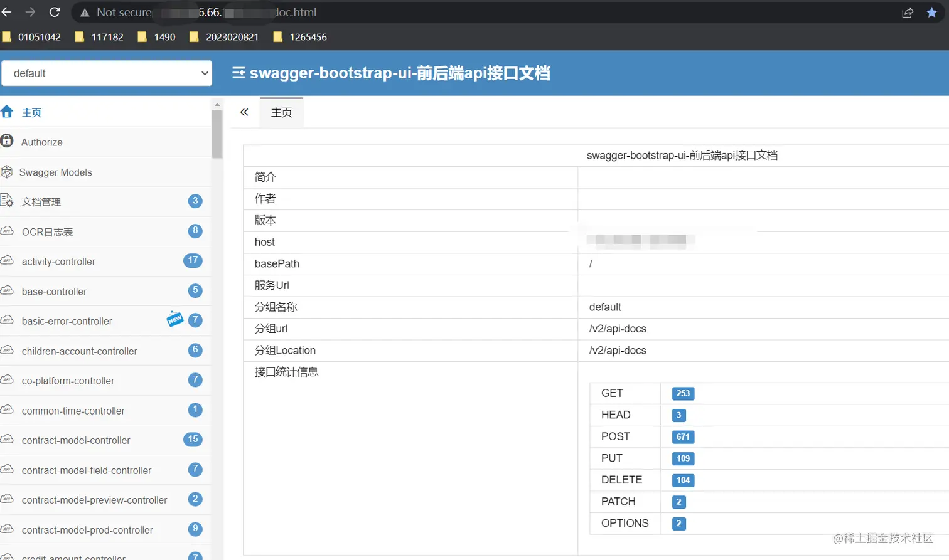The width and height of the screenshot is (949, 560).
Task: Click the cloud icon beside common-time-controller
Action: click(x=7, y=409)
